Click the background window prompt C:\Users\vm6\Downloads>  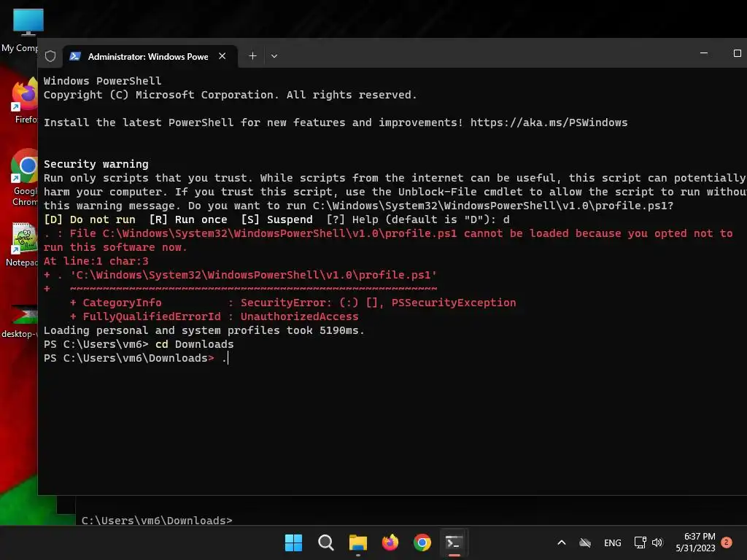click(157, 520)
